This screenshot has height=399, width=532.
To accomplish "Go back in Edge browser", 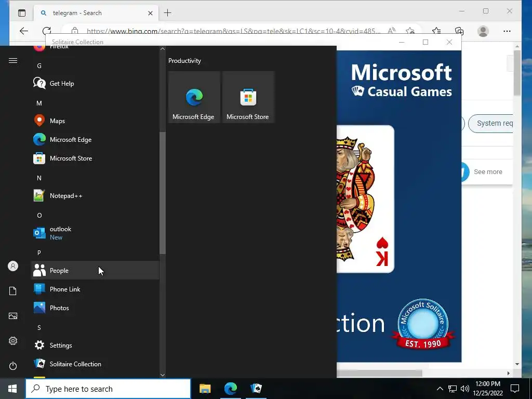I will [x=24, y=31].
